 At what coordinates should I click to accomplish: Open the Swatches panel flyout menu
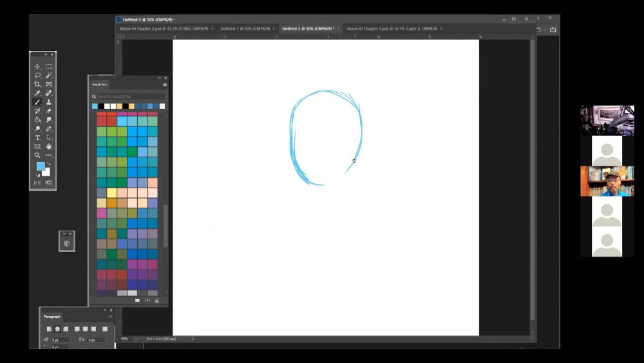165,84
